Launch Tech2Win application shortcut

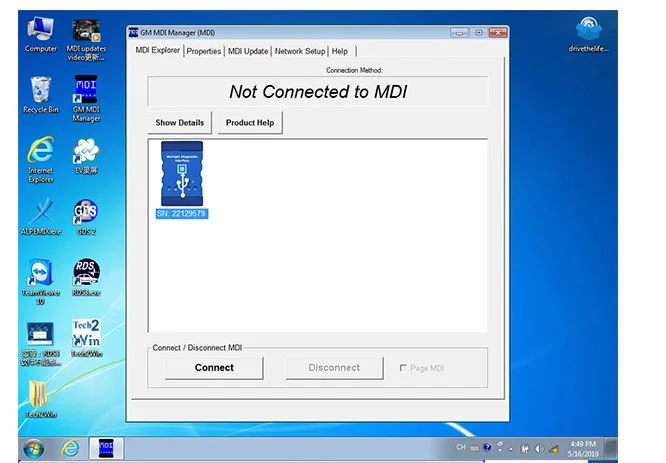click(86, 338)
